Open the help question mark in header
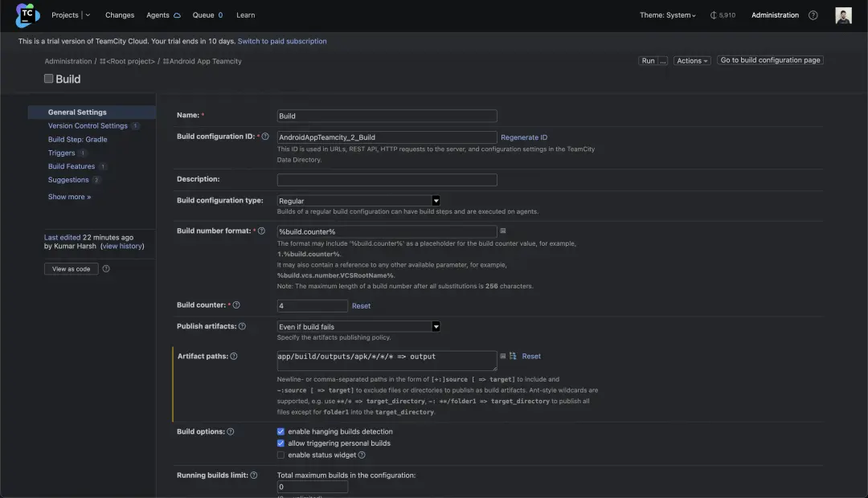 (x=813, y=15)
